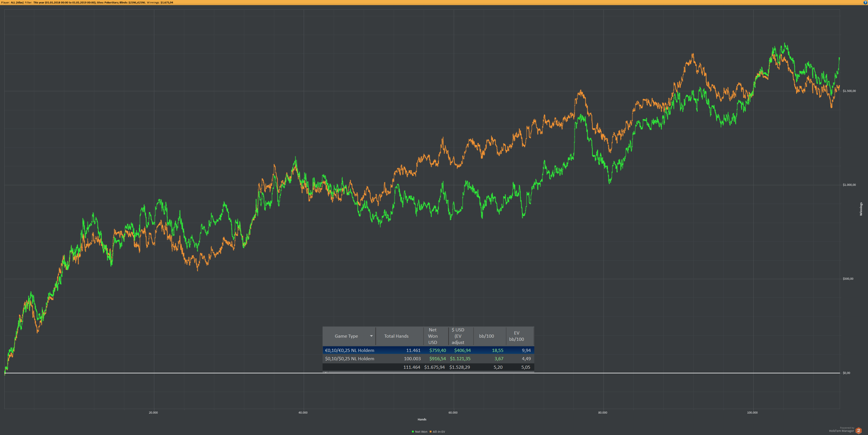The height and width of the screenshot is (435, 868).
Task: Click the 80.000 x-axis label
Action: (603, 413)
